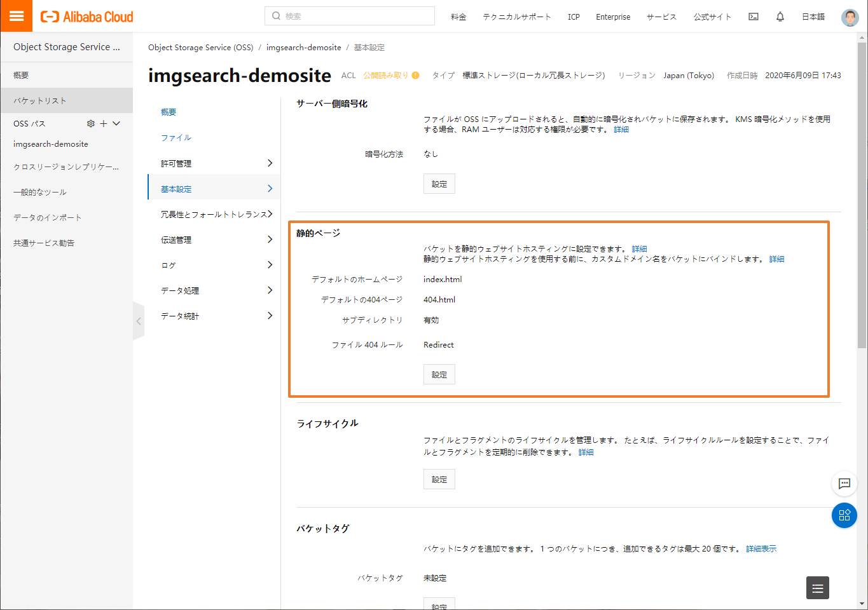Open bucket 概要 tab in inner menu
This screenshot has height=610, width=868.
(169, 112)
